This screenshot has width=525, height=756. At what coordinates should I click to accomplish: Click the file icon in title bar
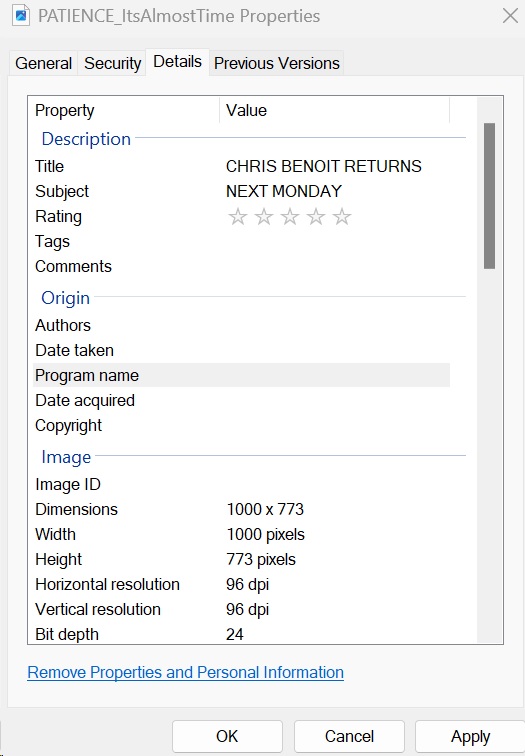click(x=20, y=15)
